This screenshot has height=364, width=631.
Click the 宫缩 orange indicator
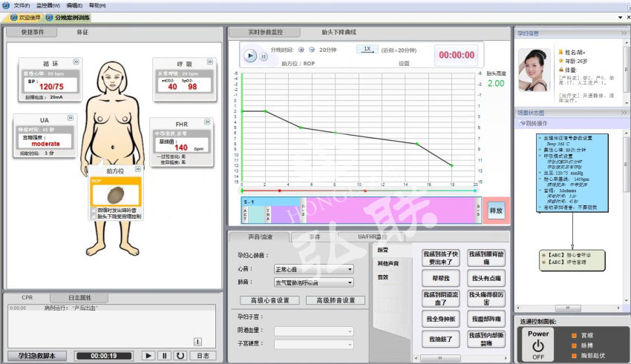pyautogui.click(x=575, y=335)
